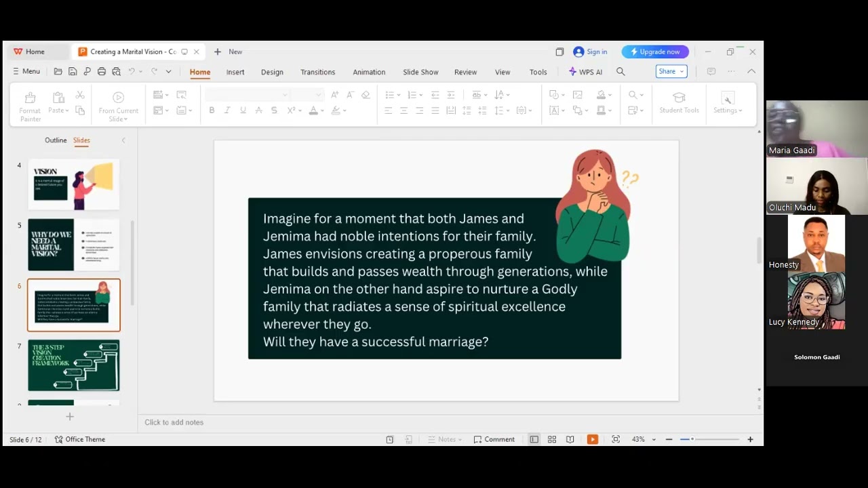The width and height of the screenshot is (868, 488).
Task: Click the Picture insert icon in ribbon
Action: click(x=578, y=95)
